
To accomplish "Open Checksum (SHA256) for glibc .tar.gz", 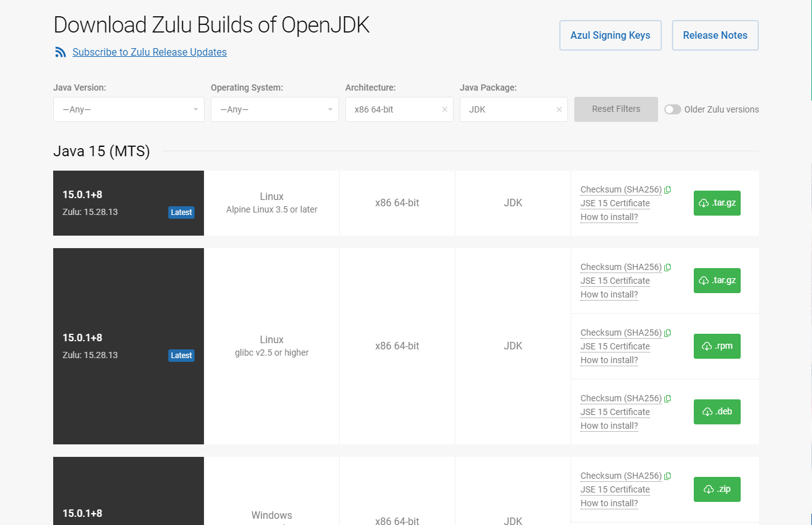I will click(x=621, y=267).
